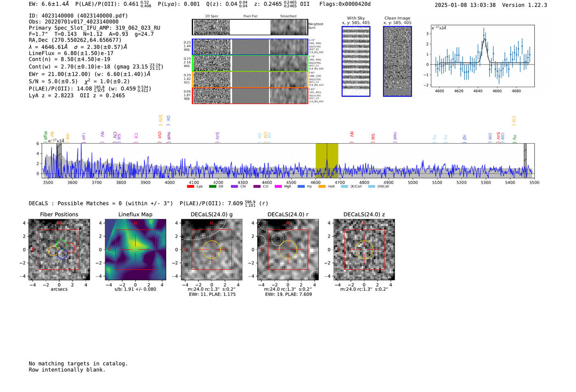Click the 'Smoothed' column header
The width and height of the screenshot is (576, 392).
pos(288,16)
